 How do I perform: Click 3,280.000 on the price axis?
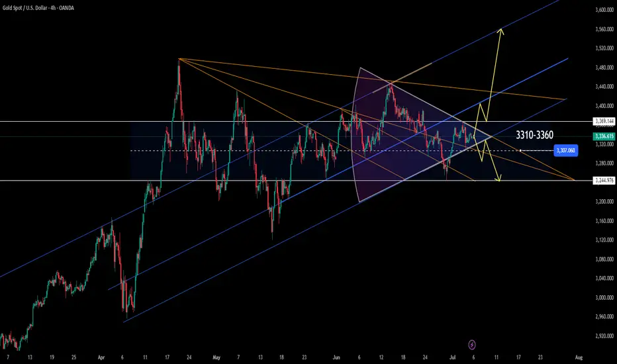click(604, 163)
